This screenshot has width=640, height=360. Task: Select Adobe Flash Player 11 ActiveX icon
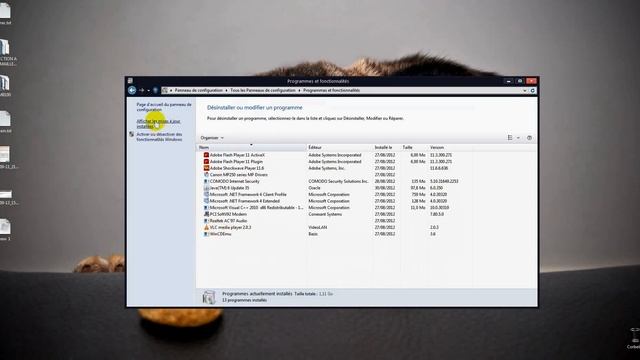tap(206, 155)
